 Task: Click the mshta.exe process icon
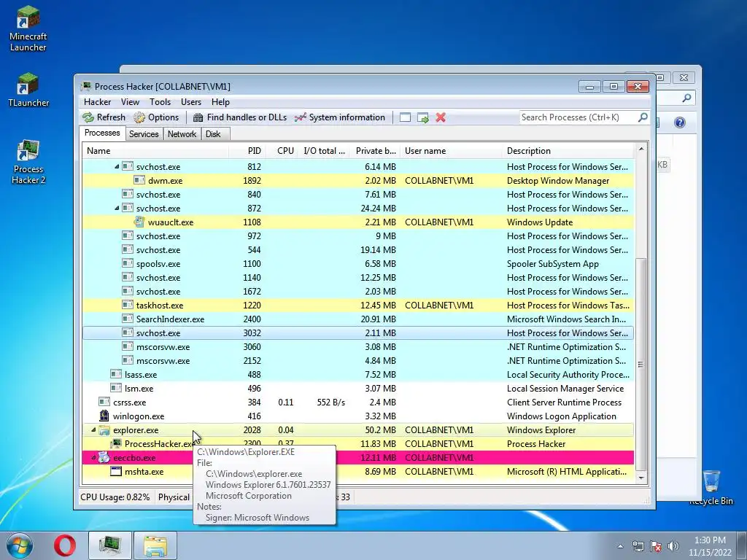116,472
